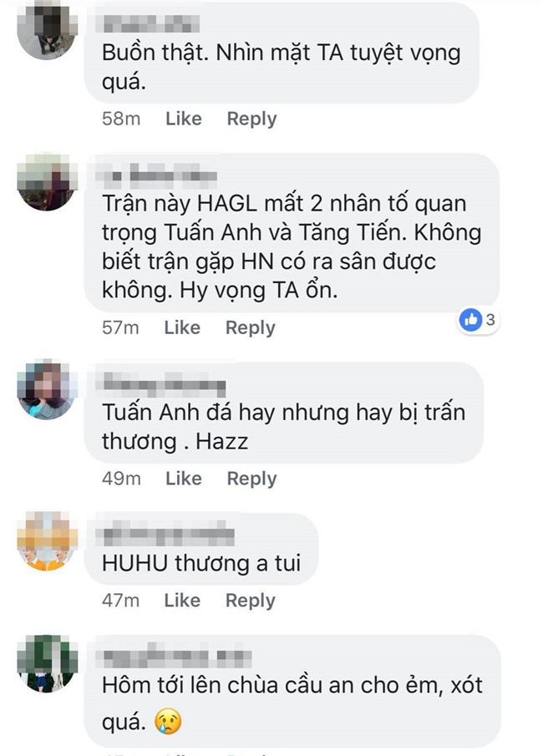
Task: Like the 'Trận này HAGL' comment
Action: [182, 327]
